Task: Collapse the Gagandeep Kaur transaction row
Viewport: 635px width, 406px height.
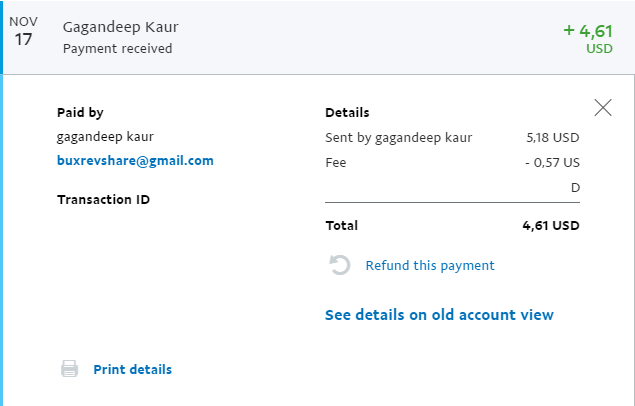Action: tap(318, 37)
